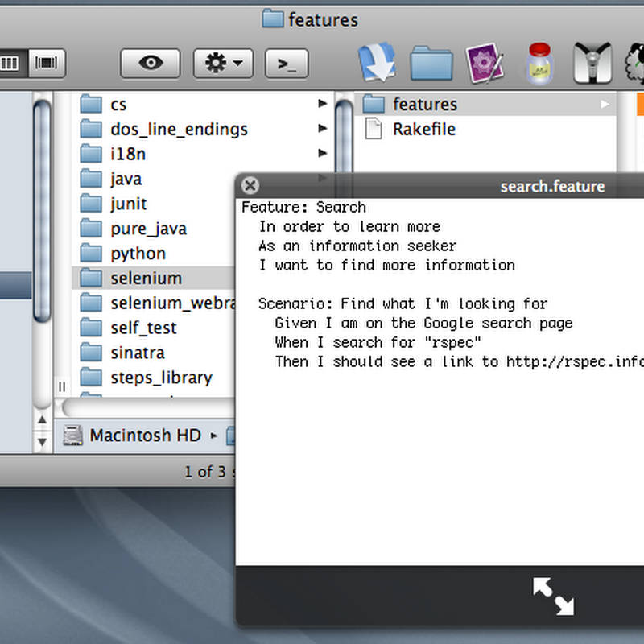Click the column resize handle with two bars
The image size is (644, 644).
[x=62, y=387]
